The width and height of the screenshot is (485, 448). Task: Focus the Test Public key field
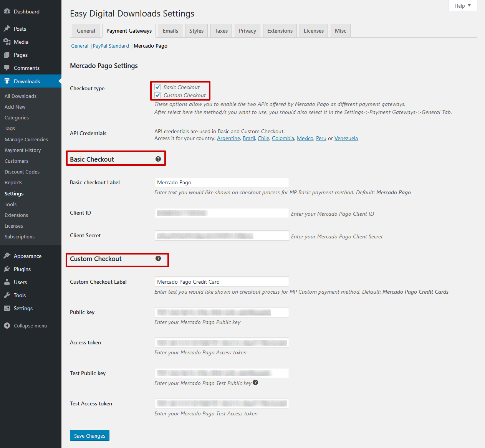point(222,373)
